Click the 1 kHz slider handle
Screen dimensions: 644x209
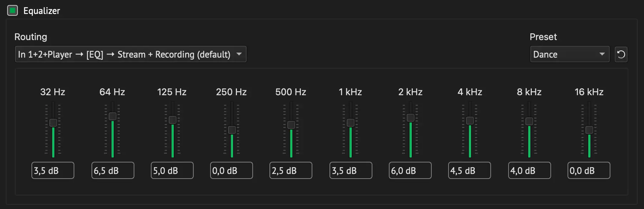[x=351, y=123]
